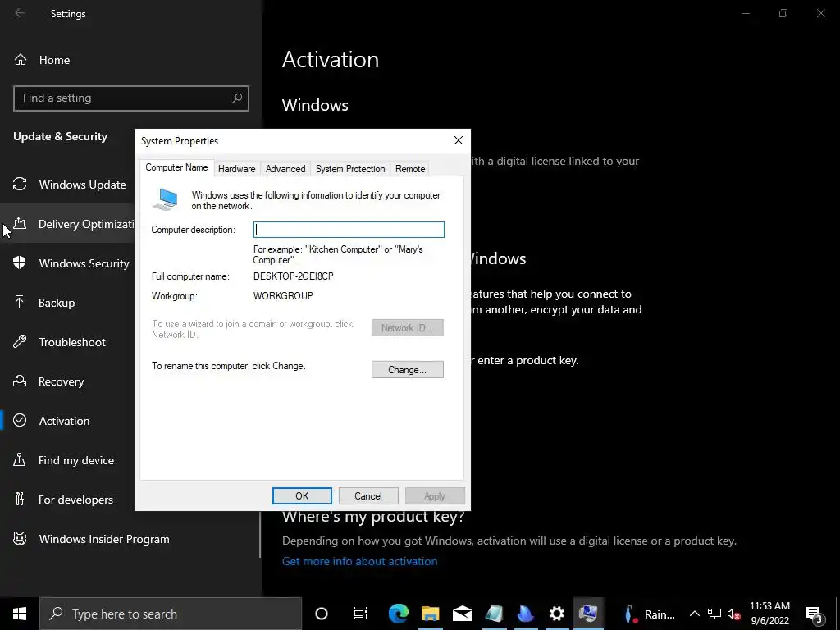Click the Network ID... button
840x630 pixels.
(x=407, y=328)
